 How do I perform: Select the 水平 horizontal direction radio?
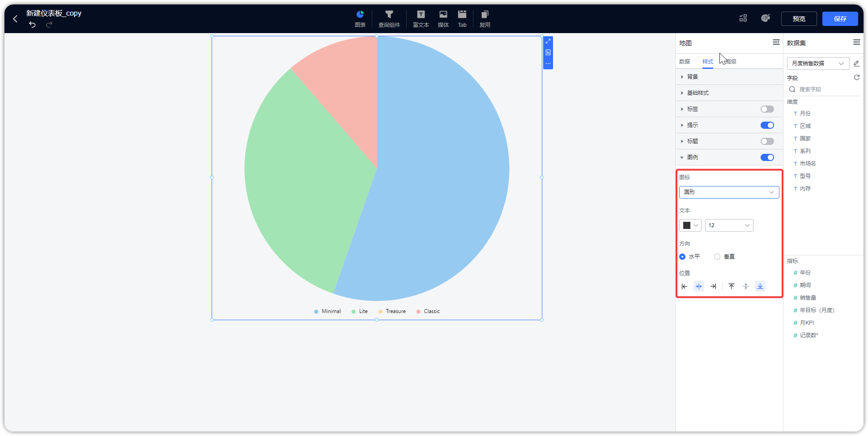pos(682,257)
